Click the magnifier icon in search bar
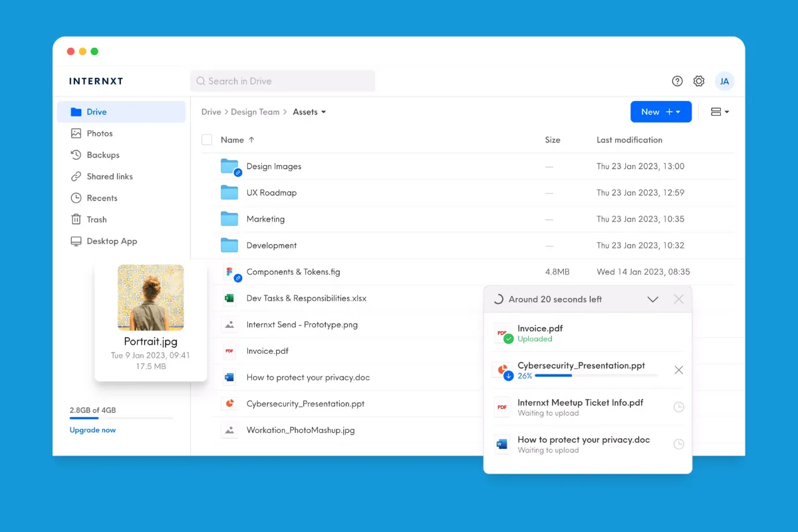 coord(201,81)
